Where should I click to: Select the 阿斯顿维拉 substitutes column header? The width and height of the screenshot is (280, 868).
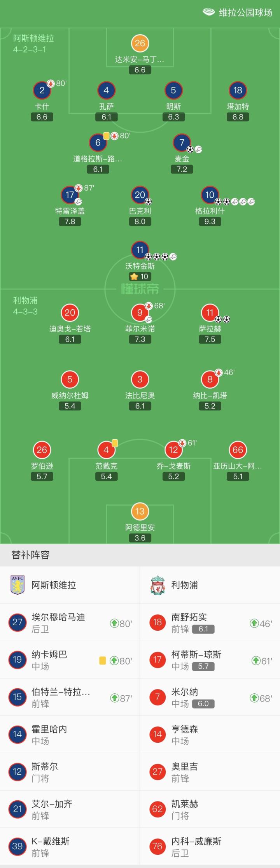(x=54, y=585)
